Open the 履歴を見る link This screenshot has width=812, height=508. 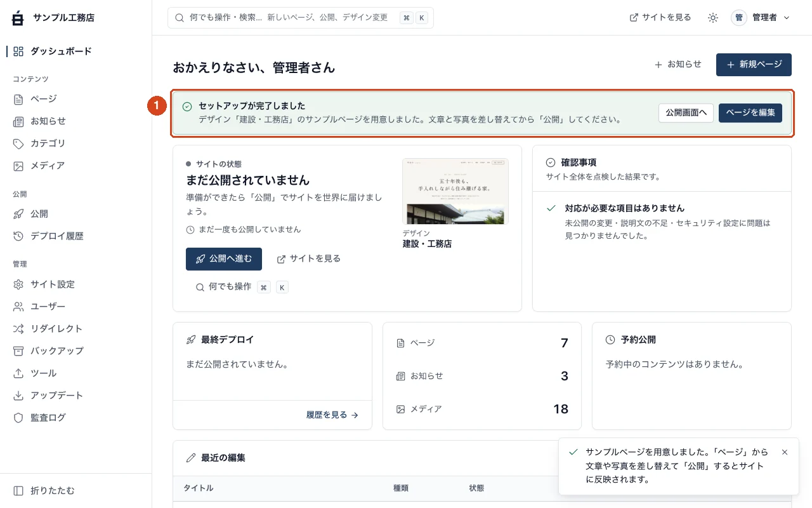click(x=332, y=415)
